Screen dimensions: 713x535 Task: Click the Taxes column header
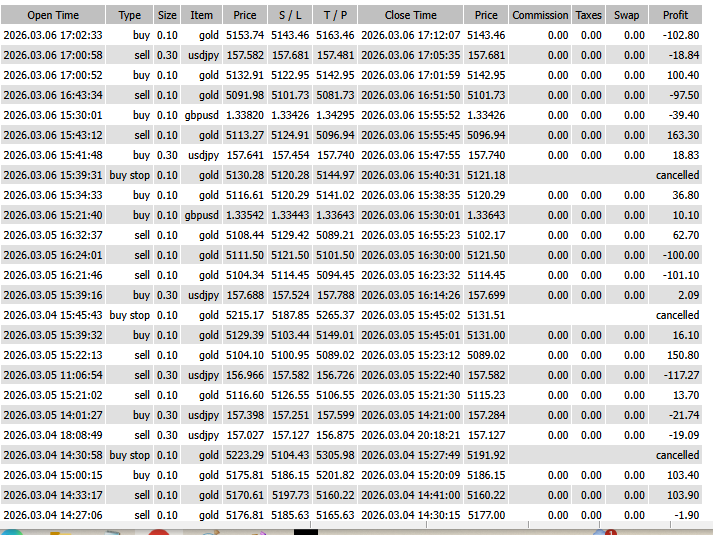coord(589,15)
